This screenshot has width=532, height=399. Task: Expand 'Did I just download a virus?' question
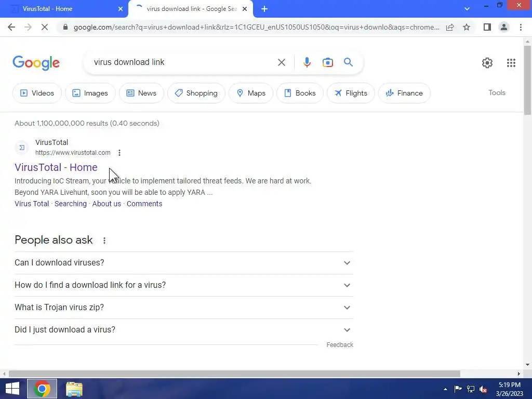183,330
